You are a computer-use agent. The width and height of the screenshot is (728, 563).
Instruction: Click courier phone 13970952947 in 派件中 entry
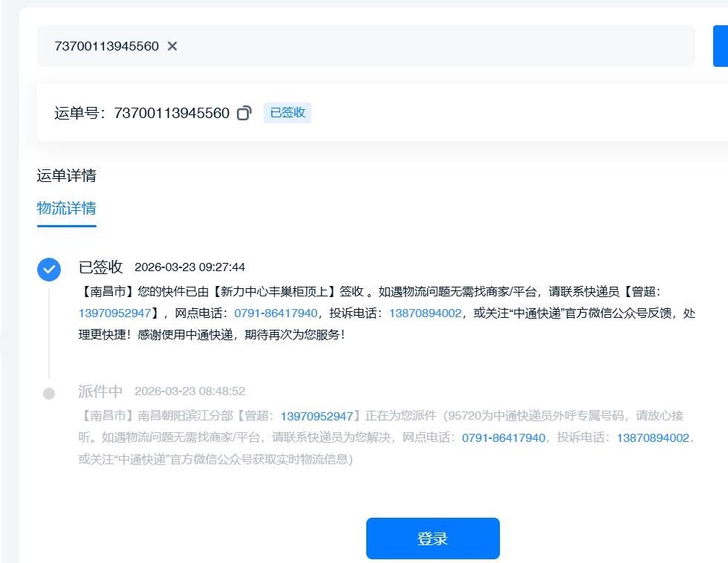tap(316, 416)
